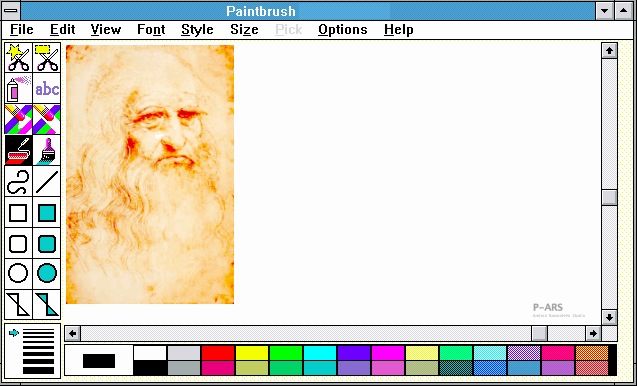
Task: Click the highlighted Paint Roller tool
Action: tap(18, 150)
